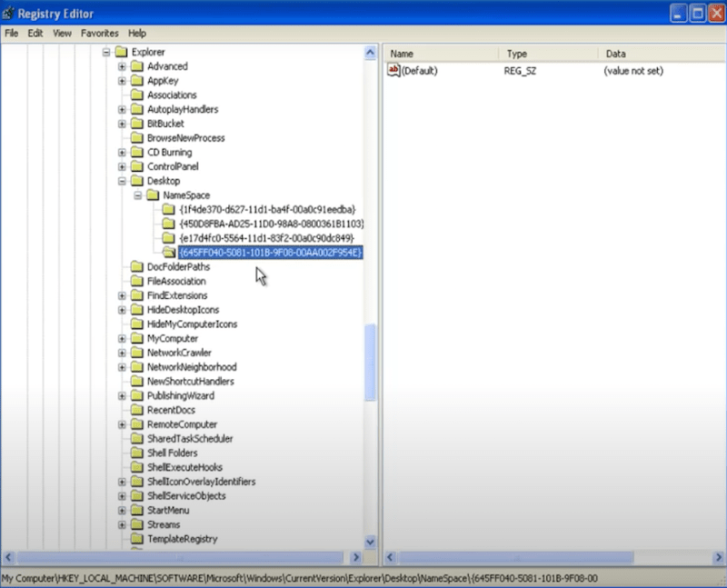Screen dimensions: 727x588
Task: Click the tree pane vertical scrollbar thumb
Action: pyautogui.click(x=370, y=363)
